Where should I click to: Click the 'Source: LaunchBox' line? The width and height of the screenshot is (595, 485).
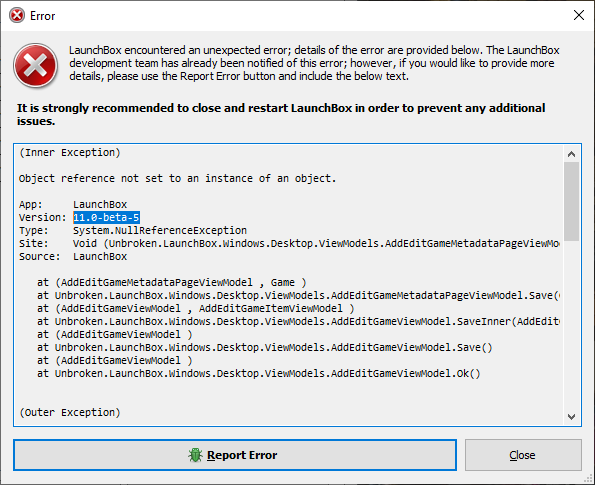click(x=73, y=257)
